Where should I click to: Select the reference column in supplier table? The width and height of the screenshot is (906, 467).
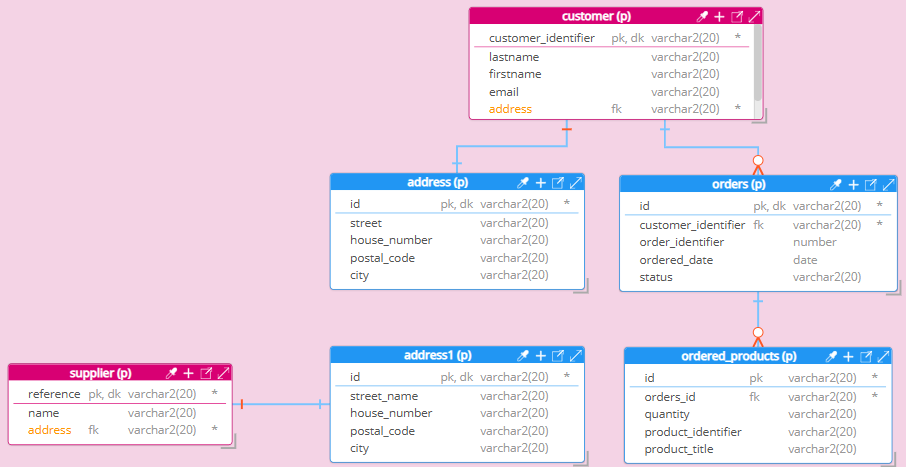point(120,394)
